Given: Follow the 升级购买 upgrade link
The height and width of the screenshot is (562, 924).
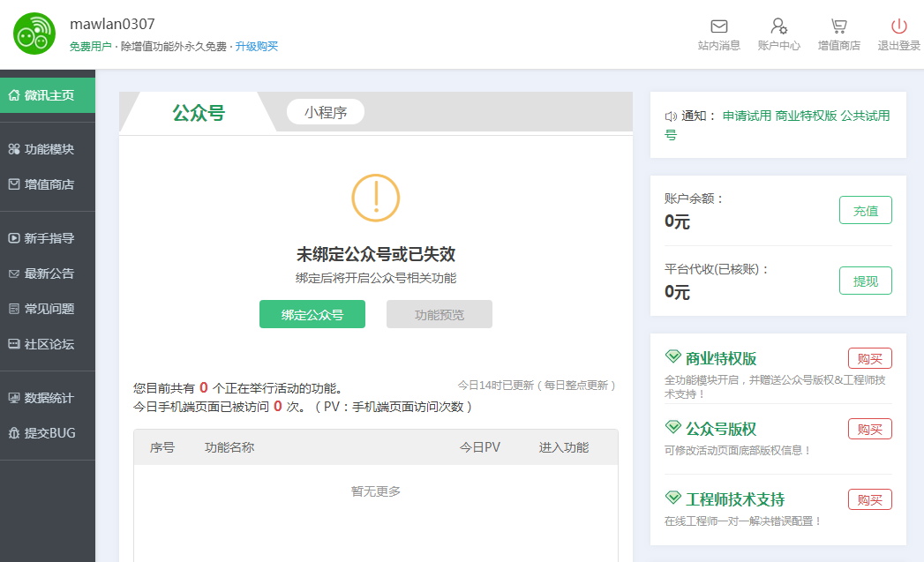Looking at the screenshot, I should (x=256, y=46).
